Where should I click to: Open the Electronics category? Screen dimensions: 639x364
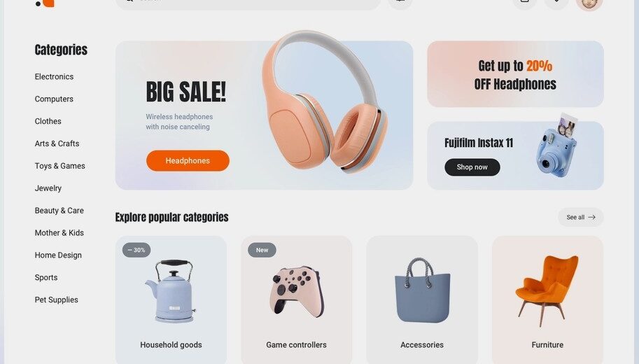pos(54,76)
